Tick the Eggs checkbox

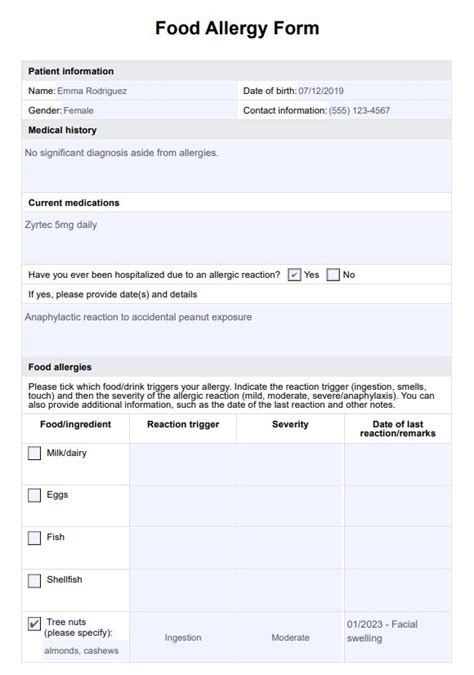pyautogui.click(x=34, y=495)
